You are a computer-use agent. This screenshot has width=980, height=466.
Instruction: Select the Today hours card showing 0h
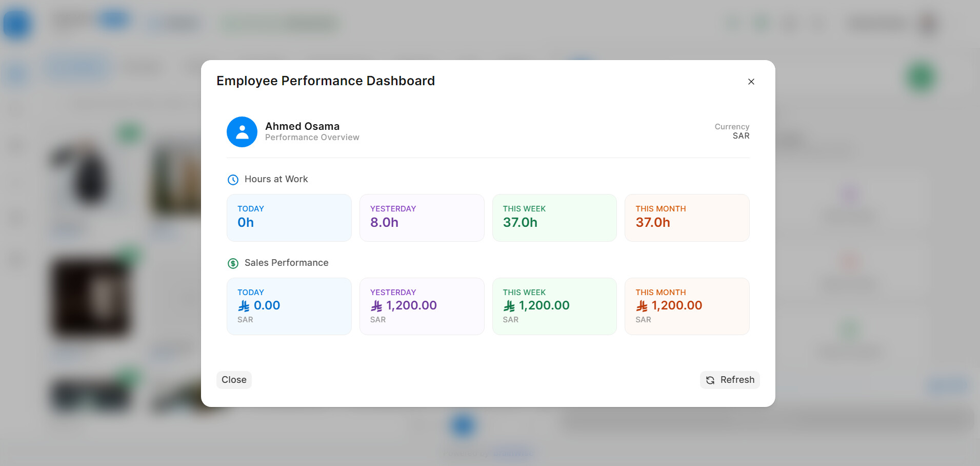[x=289, y=218]
